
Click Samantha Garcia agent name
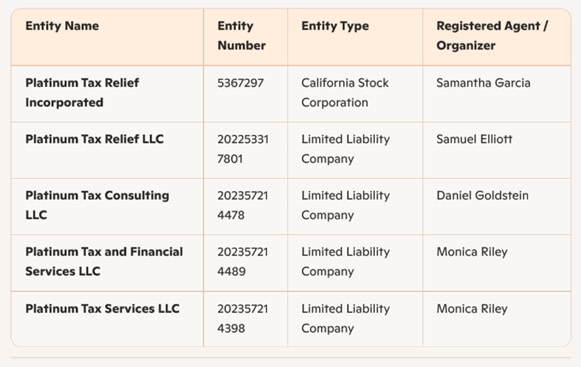pos(483,83)
